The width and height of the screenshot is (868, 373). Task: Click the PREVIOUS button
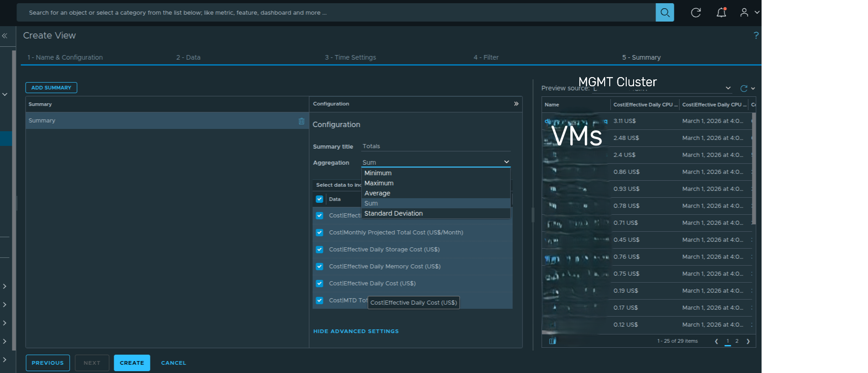point(48,363)
